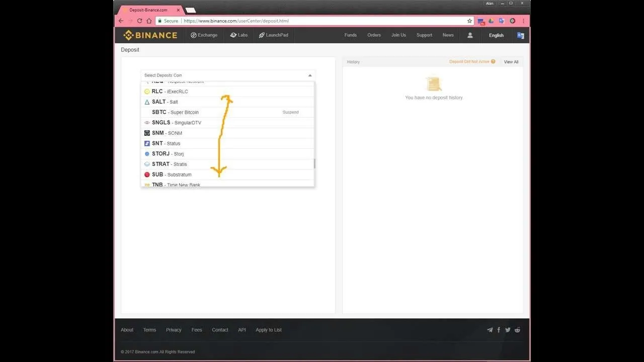The image size is (644, 362).
Task: Open the user account profile icon
Action: click(470, 35)
